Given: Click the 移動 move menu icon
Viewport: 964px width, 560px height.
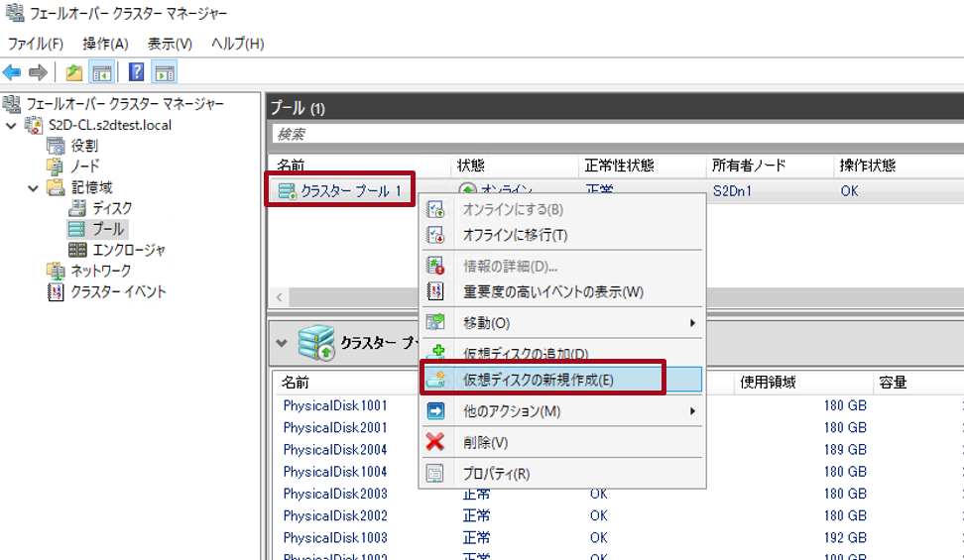Looking at the screenshot, I should click(x=435, y=323).
